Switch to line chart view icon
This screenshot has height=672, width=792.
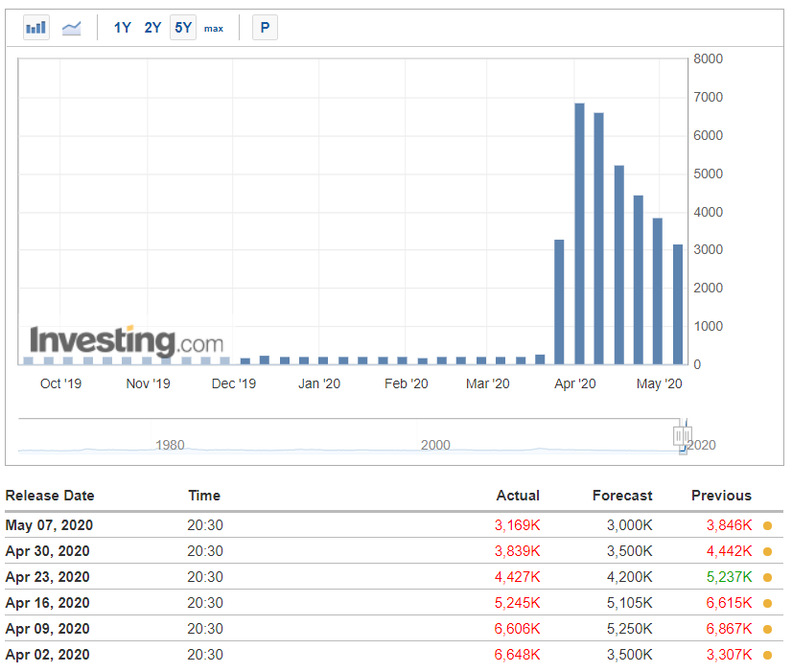tap(72, 28)
